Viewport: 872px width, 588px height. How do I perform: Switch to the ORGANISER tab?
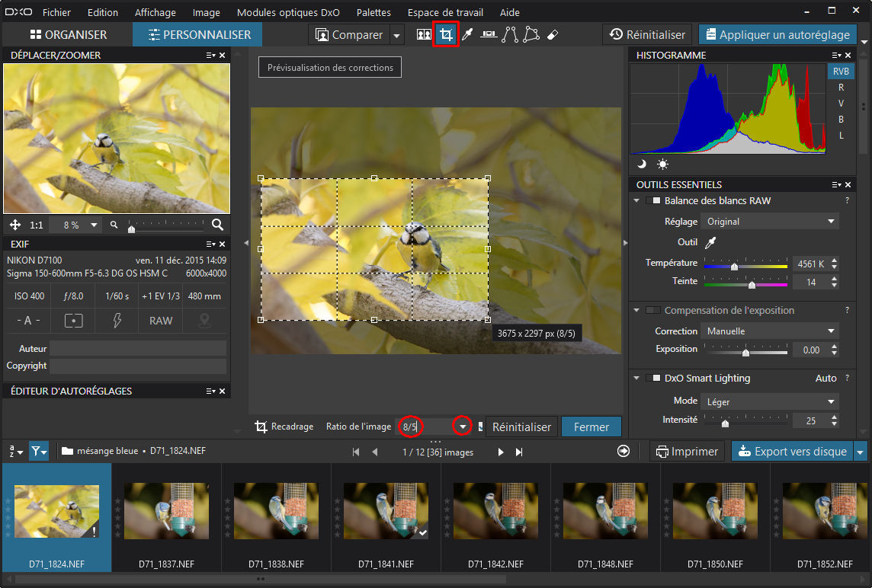[x=68, y=34]
